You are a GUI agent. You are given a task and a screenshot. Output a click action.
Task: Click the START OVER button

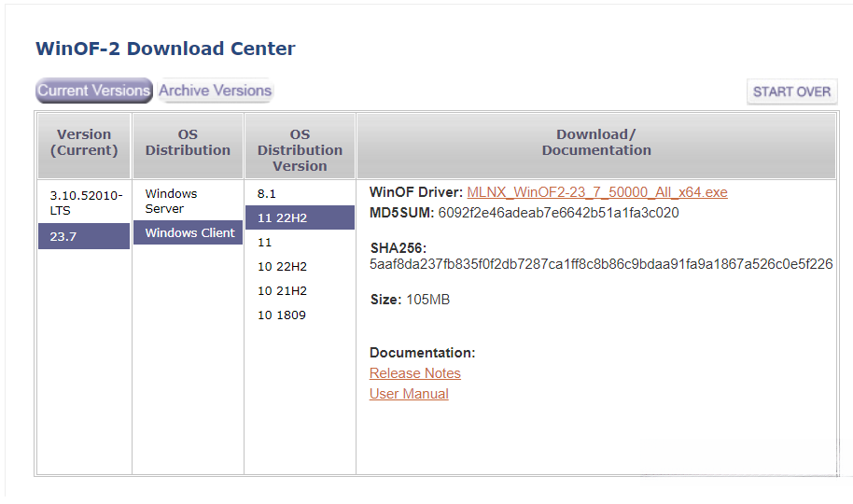coord(792,92)
